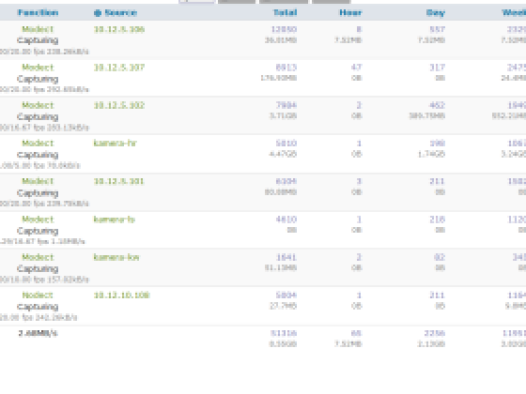The image size is (526, 394).
Task: Change Modect function for kamera-hr monitor
Action: [x=38, y=143]
